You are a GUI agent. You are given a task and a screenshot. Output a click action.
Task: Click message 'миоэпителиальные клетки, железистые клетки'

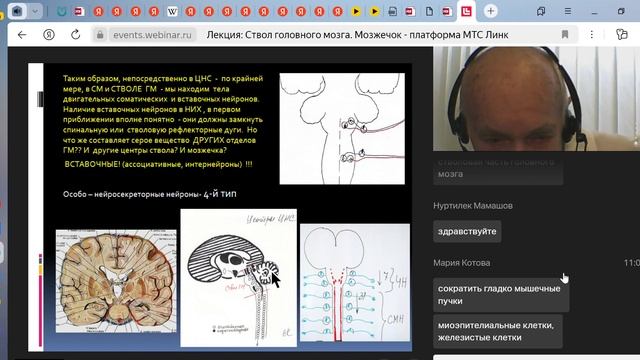pos(498,331)
